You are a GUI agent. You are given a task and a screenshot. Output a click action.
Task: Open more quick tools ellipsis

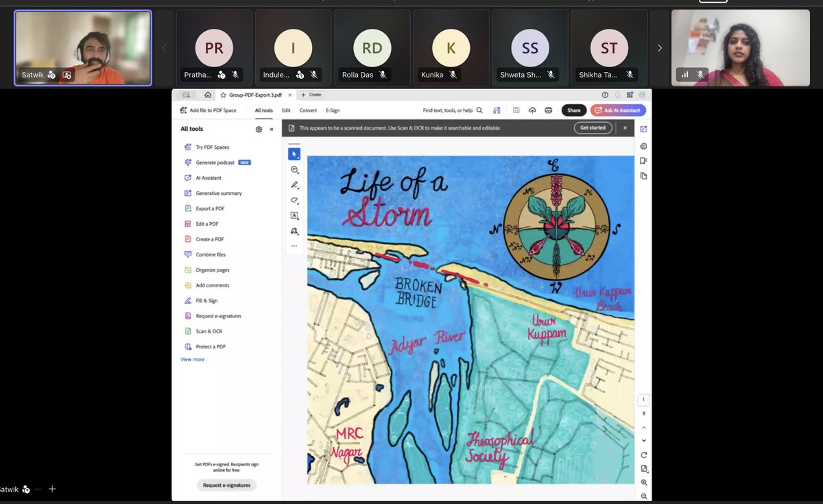click(x=294, y=245)
